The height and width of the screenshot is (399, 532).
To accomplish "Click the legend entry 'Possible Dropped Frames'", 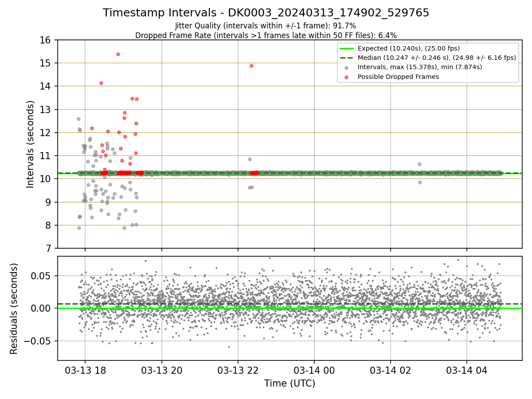I will coord(398,77).
